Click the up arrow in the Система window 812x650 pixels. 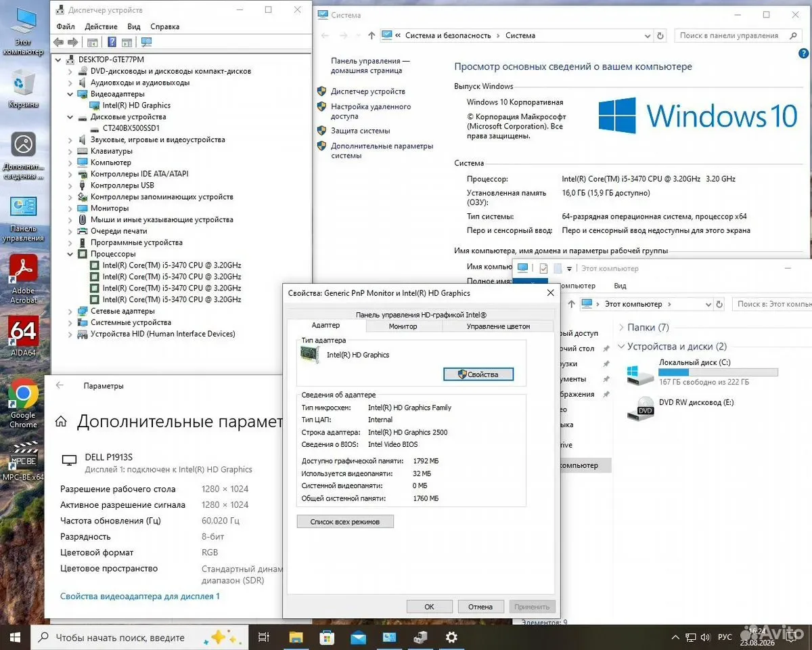(371, 35)
